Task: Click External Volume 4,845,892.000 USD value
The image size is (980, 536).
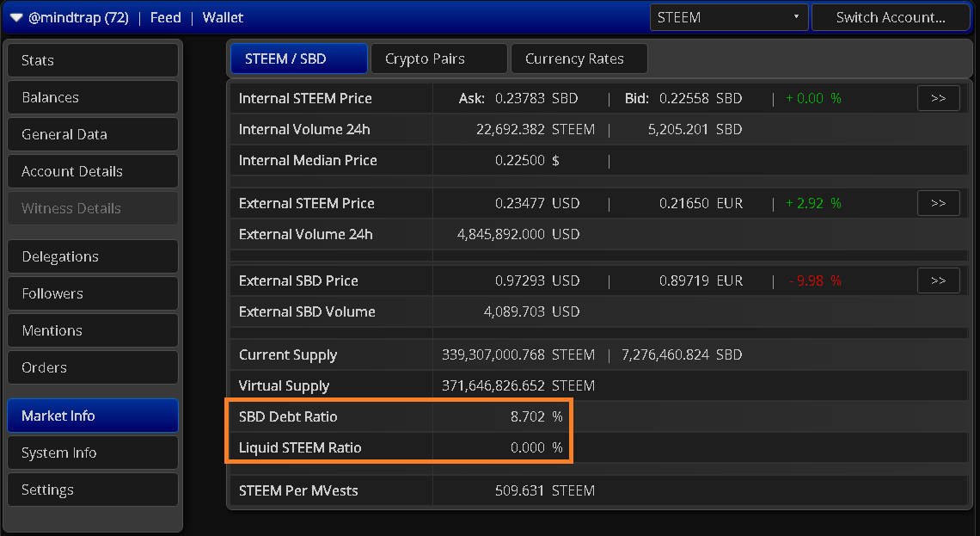Action: pyautogui.click(x=518, y=235)
